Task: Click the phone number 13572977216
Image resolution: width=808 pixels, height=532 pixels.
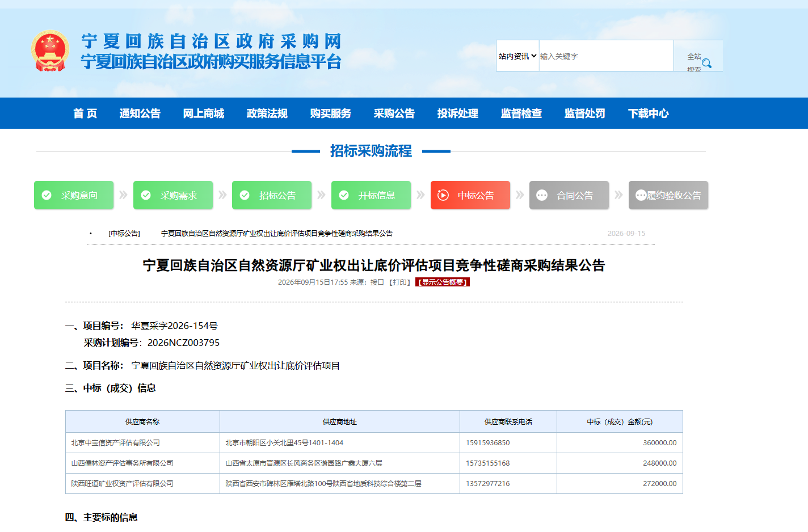Action: (488, 484)
